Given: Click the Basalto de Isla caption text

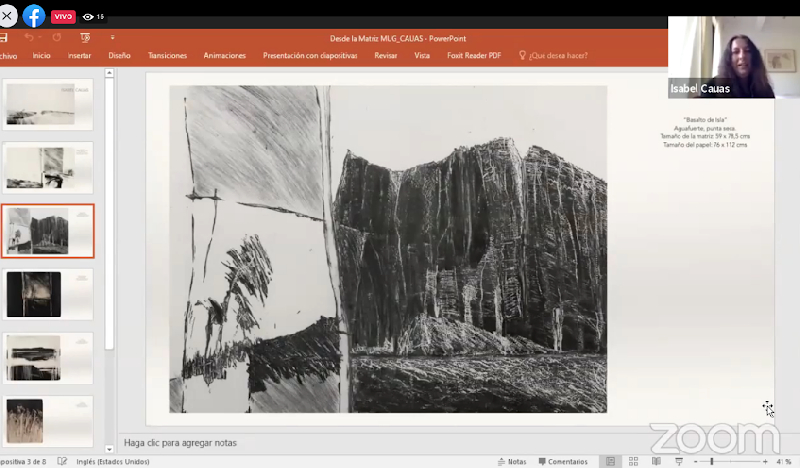Looking at the screenshot, I should (705, 132).
